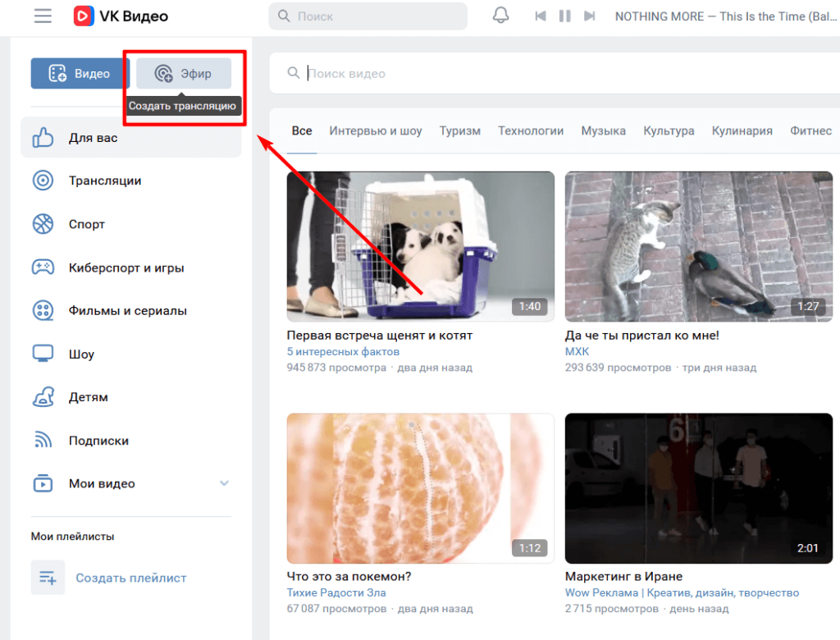Switch to the Технологии tab
The height and width of the screenshot is (640, 840).
tap(531, 130)
